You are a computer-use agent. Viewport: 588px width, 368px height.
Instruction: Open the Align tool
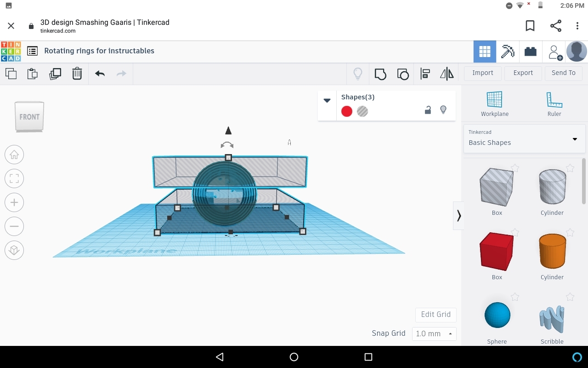click(x=425, y=74)
